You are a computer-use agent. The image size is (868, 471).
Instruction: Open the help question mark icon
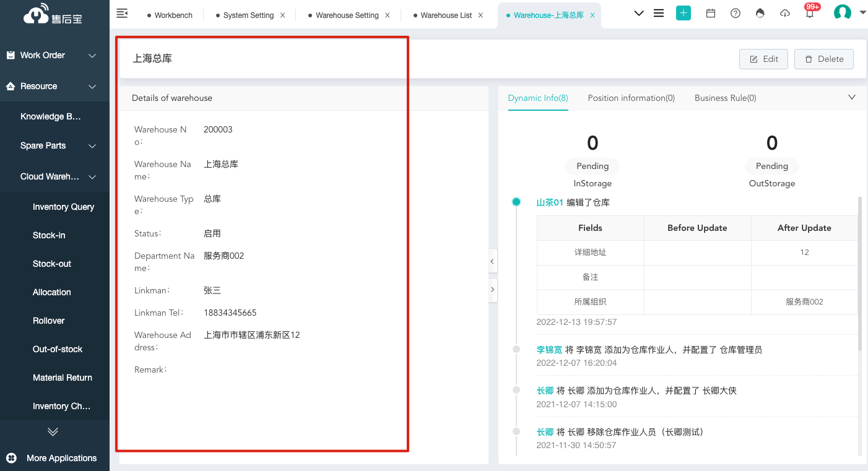pos(736,13)
